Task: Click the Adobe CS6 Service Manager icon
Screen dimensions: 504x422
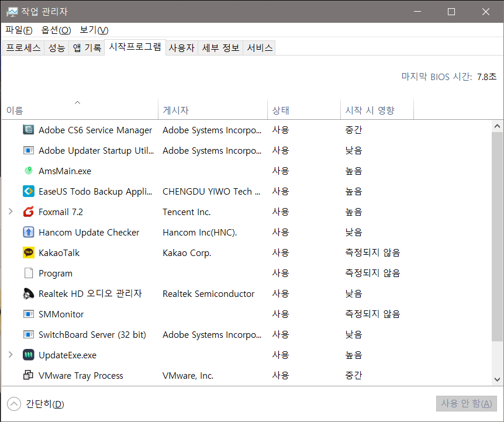Action: (x=28, y=130)
